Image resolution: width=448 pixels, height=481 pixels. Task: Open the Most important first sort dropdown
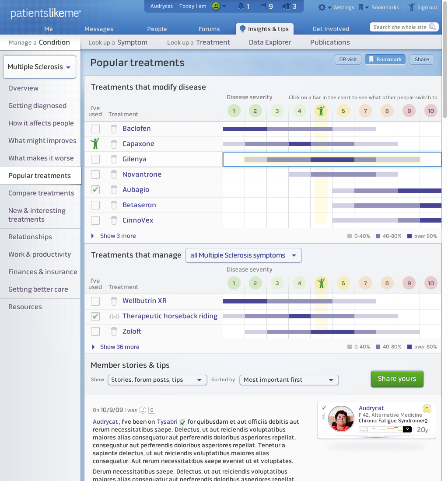(289, 380)
